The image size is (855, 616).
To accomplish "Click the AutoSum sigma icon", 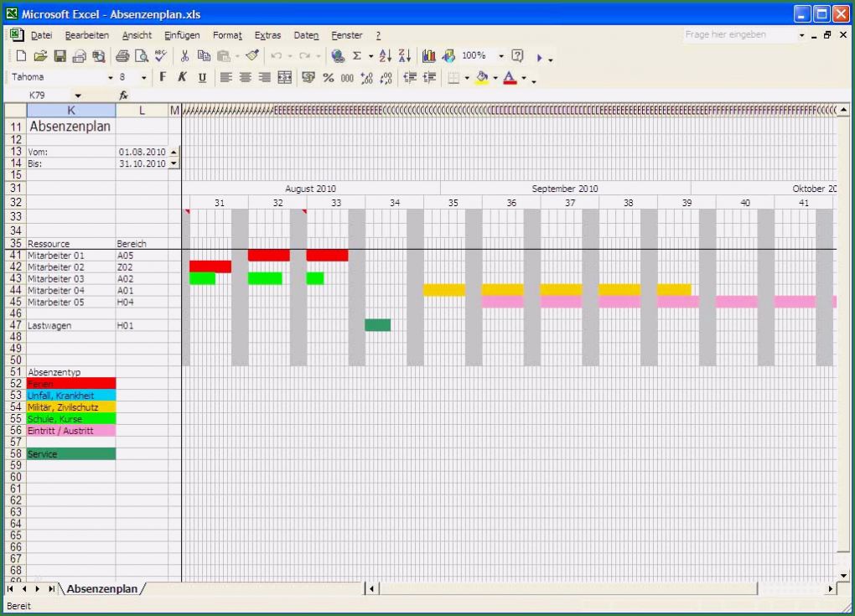I will [355, 56].
